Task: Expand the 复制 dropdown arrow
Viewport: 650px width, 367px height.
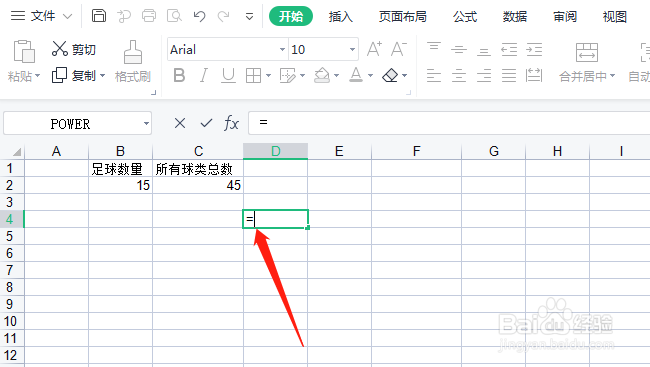Action: (102, 76)
